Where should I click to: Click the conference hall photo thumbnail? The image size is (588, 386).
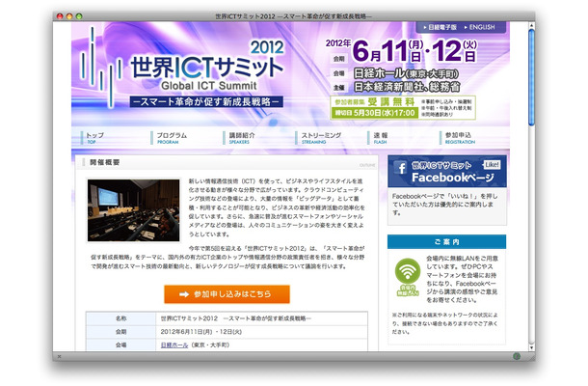pos(133,210)
